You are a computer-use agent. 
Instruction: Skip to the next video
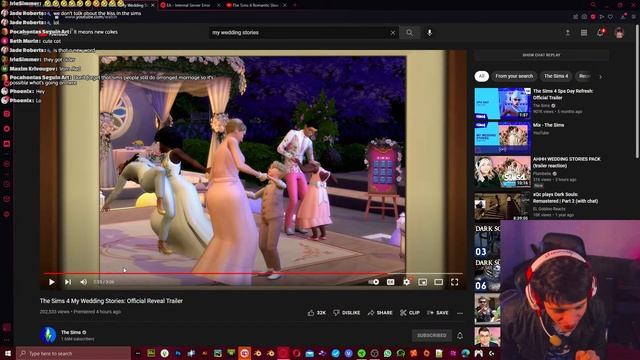click(68, 282)
